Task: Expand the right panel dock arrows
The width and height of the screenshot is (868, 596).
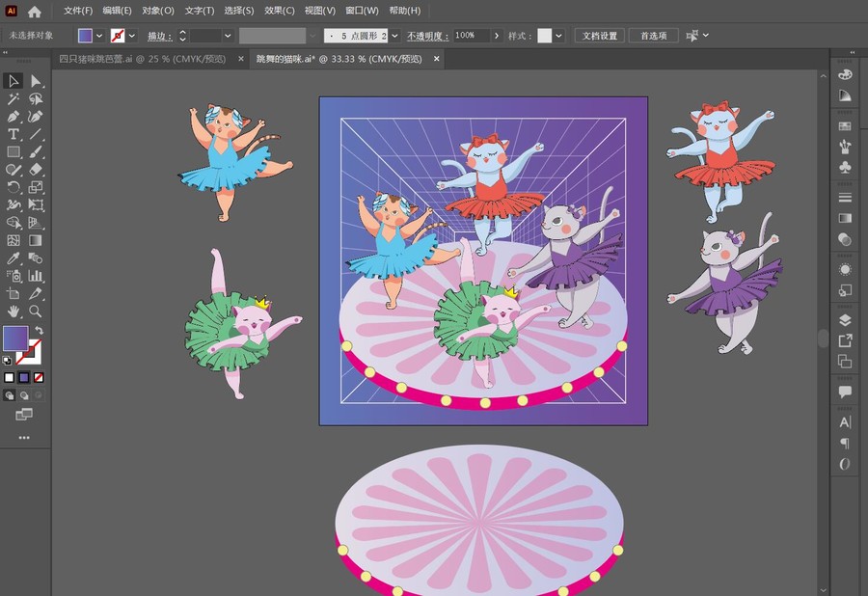Action: [x=852, y=53]
